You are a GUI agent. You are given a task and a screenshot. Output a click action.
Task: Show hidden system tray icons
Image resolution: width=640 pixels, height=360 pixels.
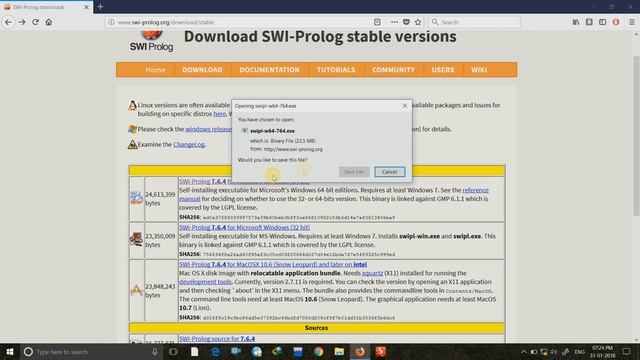pos(524,351)
